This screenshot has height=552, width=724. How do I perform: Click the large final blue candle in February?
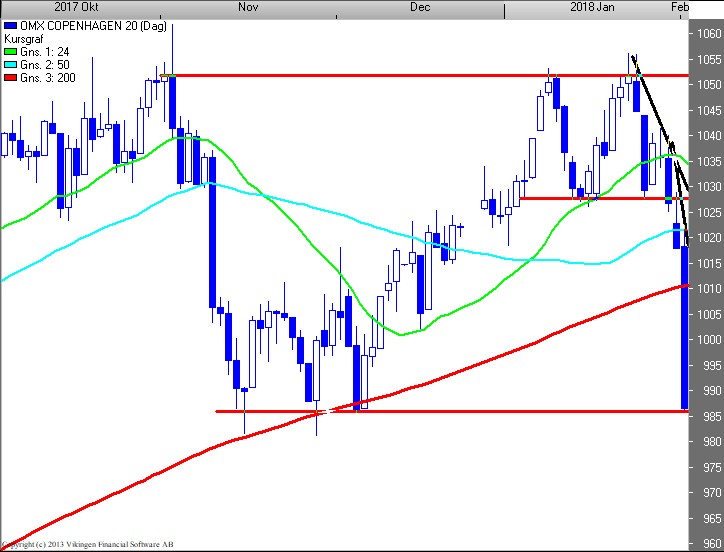[x=685, y=330]
